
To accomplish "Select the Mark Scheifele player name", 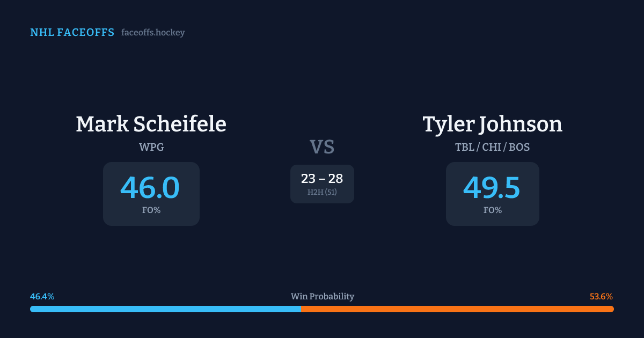I will click(151, 124).
